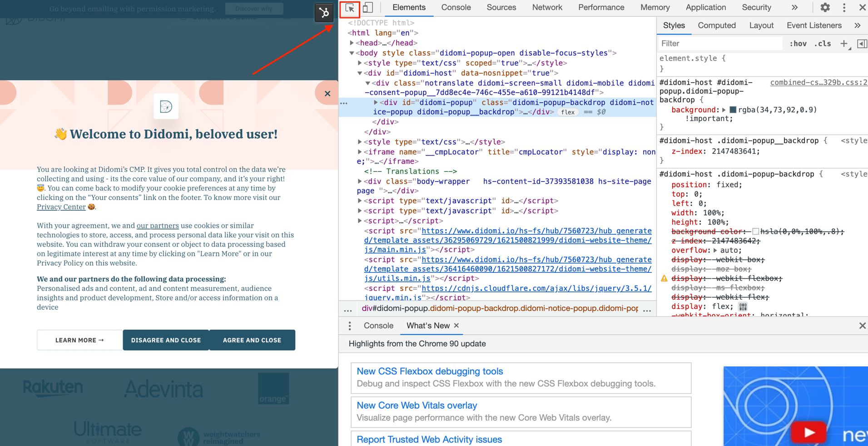The width and height of the screenshot is (868, 446).
Task: Expand the head element in DOM tree
Action: (352, 43)
